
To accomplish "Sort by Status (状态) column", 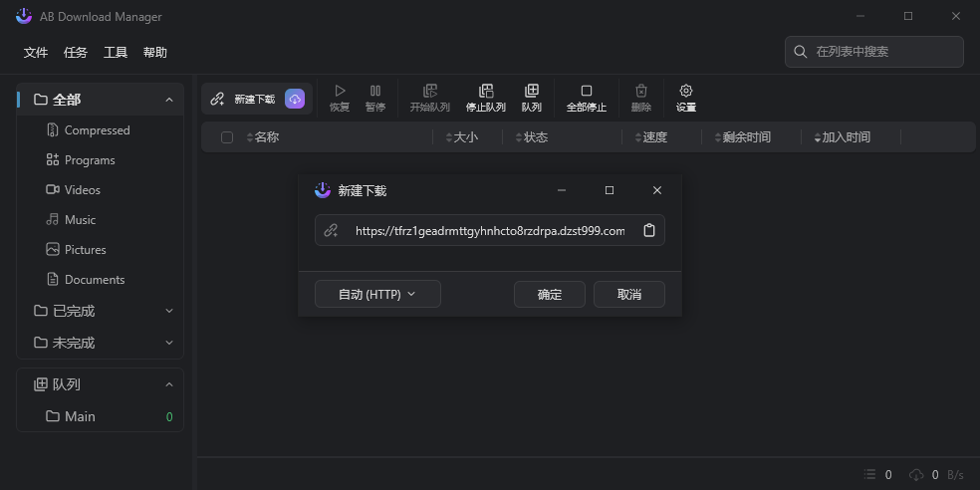I will tap(532, 137).
